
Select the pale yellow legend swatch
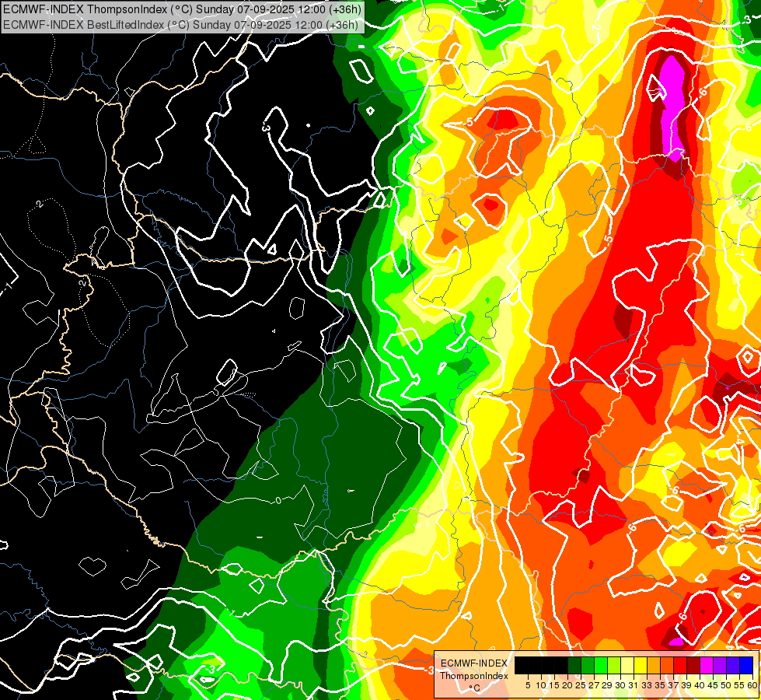627,665
